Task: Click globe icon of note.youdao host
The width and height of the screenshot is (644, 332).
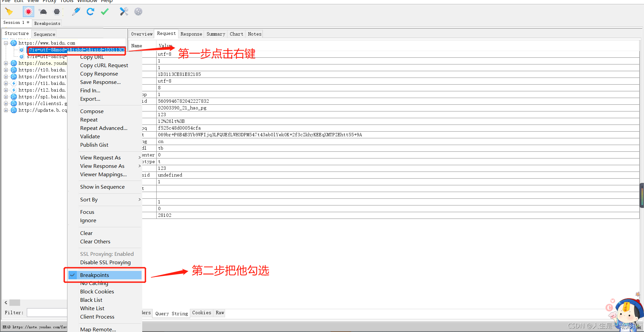Action: pos(14,63)
